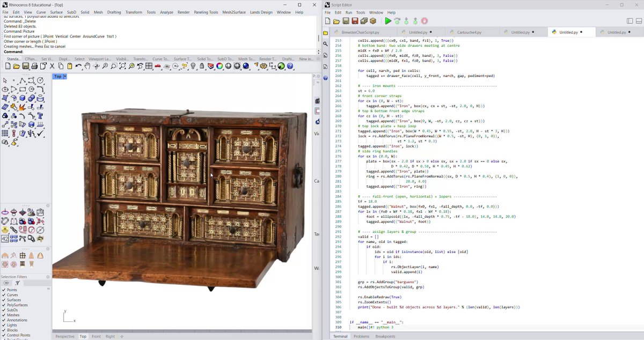Run the script with green play button
The width and height of the screenshot is (644, 340).
387,21
